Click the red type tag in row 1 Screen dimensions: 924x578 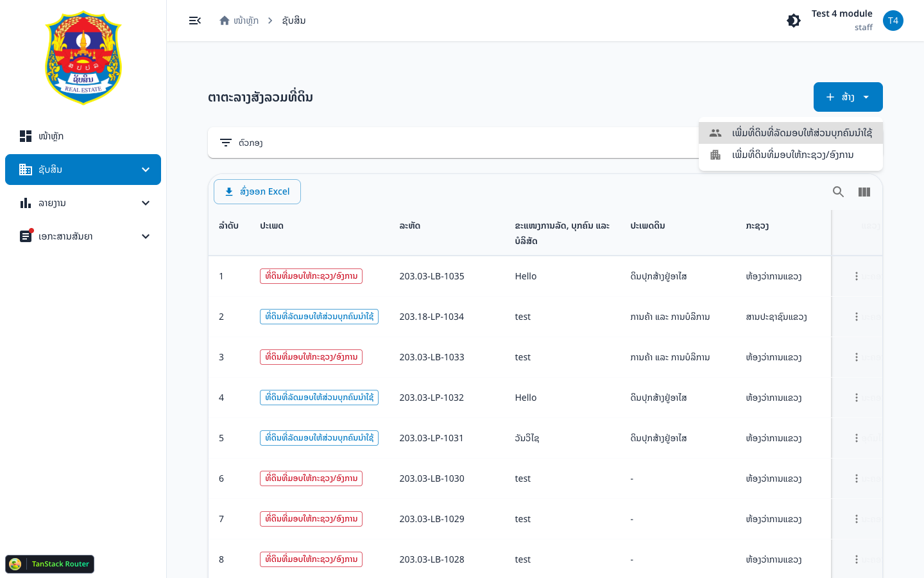pos(311,276)
